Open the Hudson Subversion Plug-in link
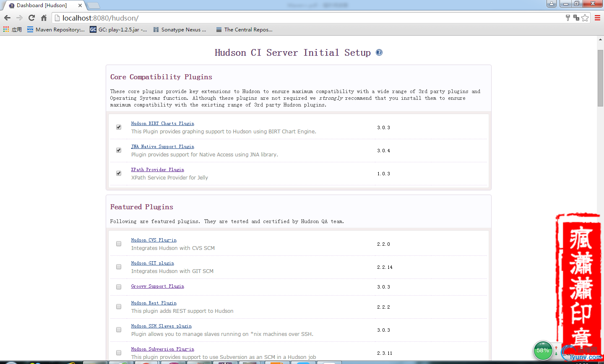The image size is (604, 364). point(163,349)
